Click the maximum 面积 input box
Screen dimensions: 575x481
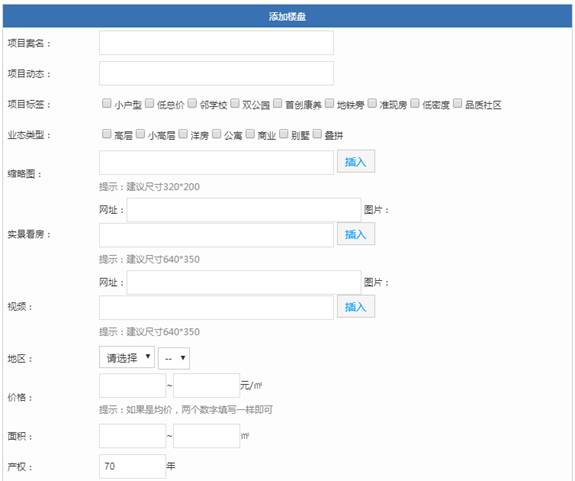click(206, 436)
